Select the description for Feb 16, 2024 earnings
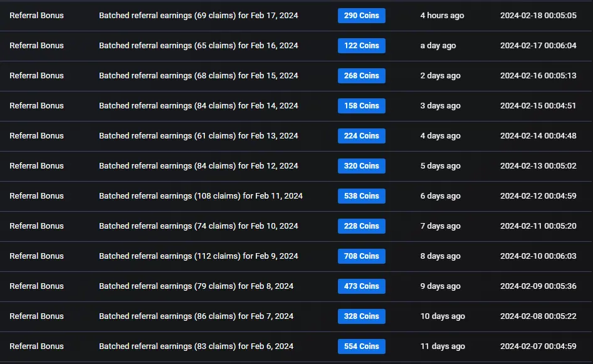The width and height of the screenshot is (593, 364). click(199, 46)
